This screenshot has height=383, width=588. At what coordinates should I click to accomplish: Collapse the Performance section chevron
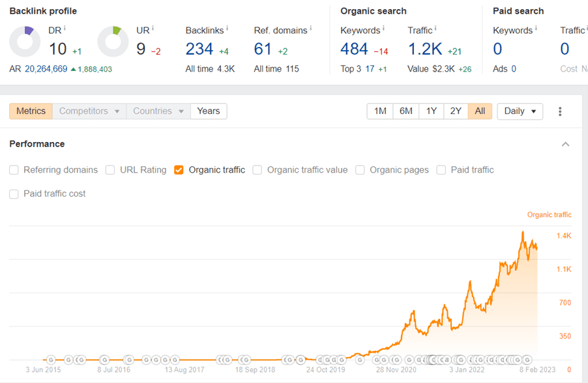565,145
